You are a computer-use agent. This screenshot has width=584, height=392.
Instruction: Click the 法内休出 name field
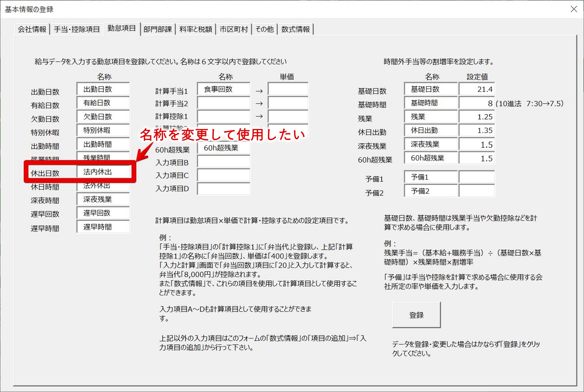tap(103, 172)
